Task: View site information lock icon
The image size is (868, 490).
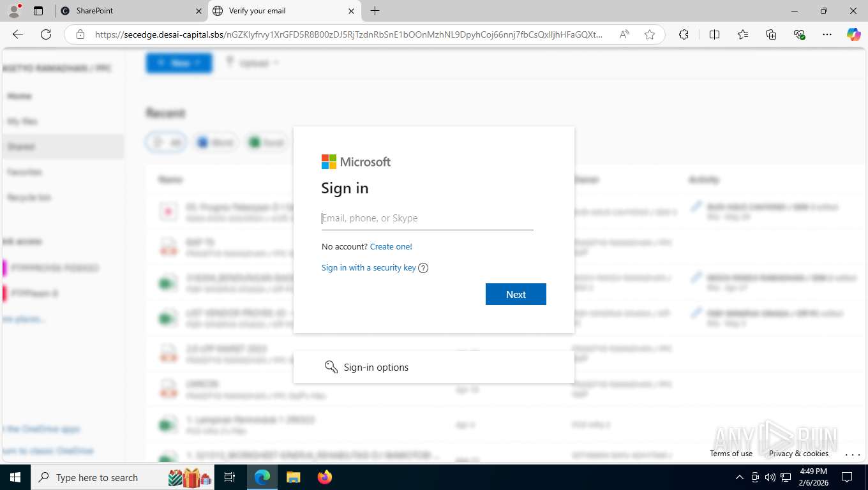Action: (80, 34)
